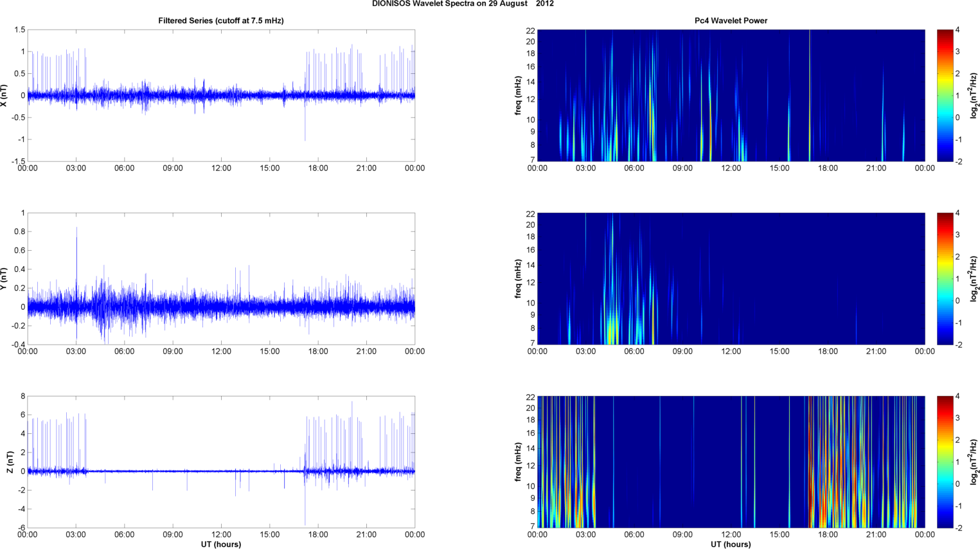
Task: Click the log2(nT²/Hz) label of the bottom colorbar
Action: pyautogui.click(x=974, y=462)
